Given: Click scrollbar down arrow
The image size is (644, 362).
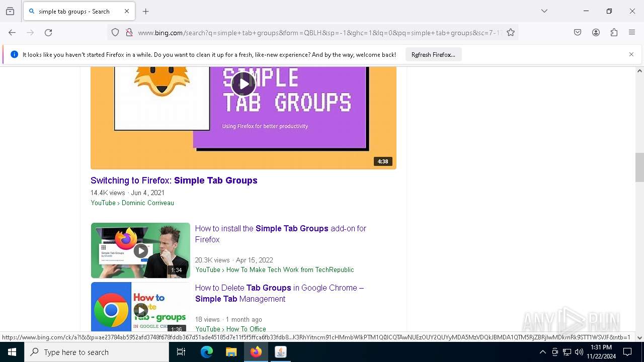Looking at the screenshot, I should (x=639, y=338).
